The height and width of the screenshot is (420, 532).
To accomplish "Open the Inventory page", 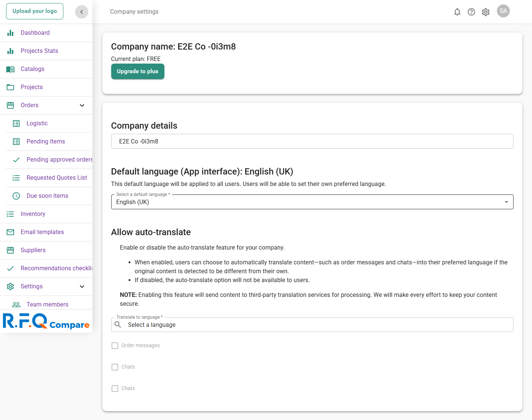I will pos(33,214).
